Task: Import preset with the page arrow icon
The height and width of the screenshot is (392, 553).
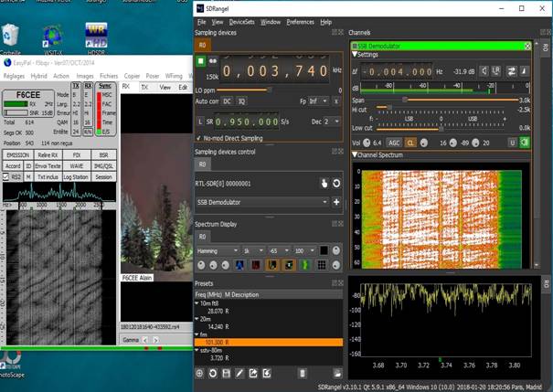Action: tap(267, 374)
